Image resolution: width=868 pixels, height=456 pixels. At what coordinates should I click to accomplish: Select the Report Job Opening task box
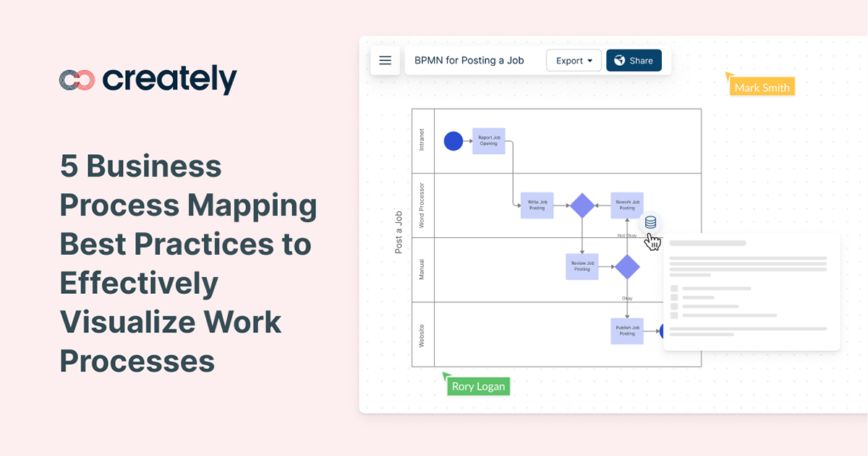(488, 140)
